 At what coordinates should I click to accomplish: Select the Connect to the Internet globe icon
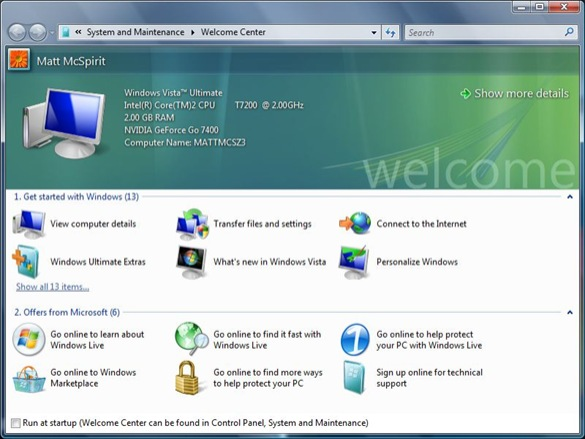[x=355, y=223]
